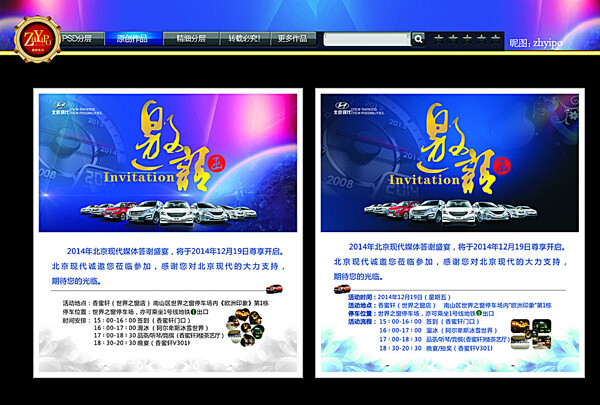Click '期待您的光临。' text in left card
600x405 pixels.
coord(77,281)
